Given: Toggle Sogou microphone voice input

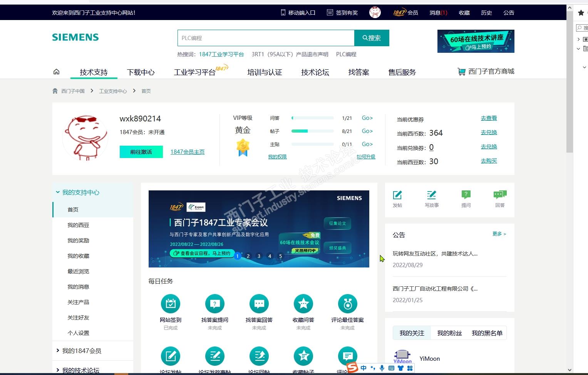Looking at the screenshot, I should (x=382, y=368).
